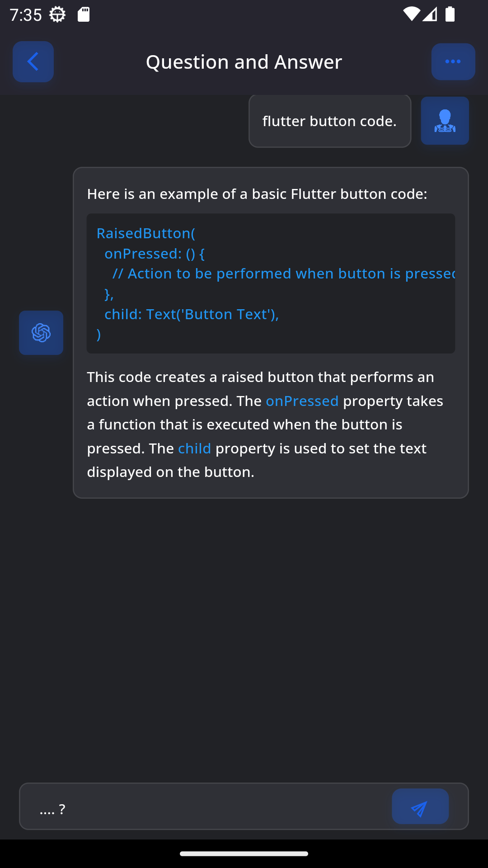Tap the home gesture navigation bar
488x868 pixels.
pyautogui.click(x=244, y=854)
